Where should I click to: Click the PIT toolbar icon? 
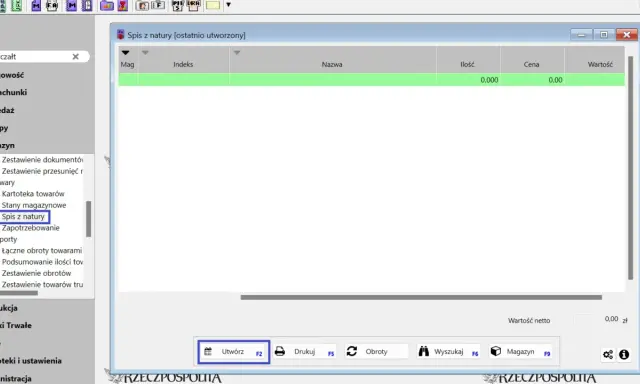[178, 6]
